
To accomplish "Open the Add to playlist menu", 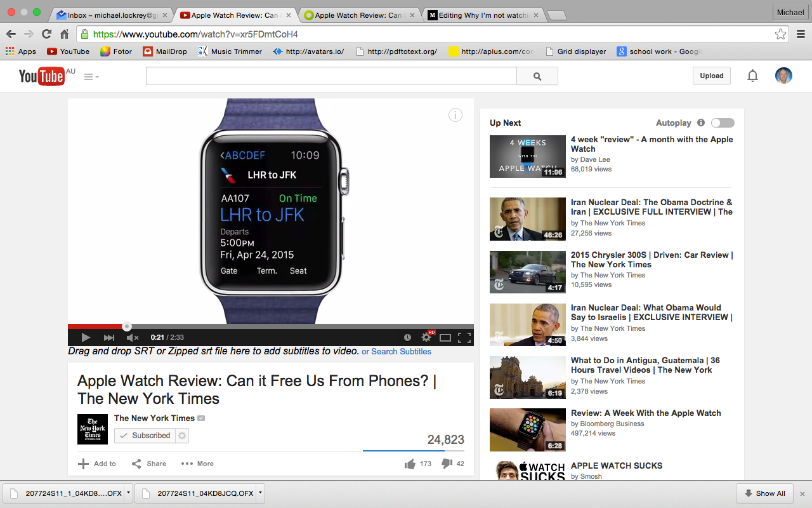I will coord(97,464).
